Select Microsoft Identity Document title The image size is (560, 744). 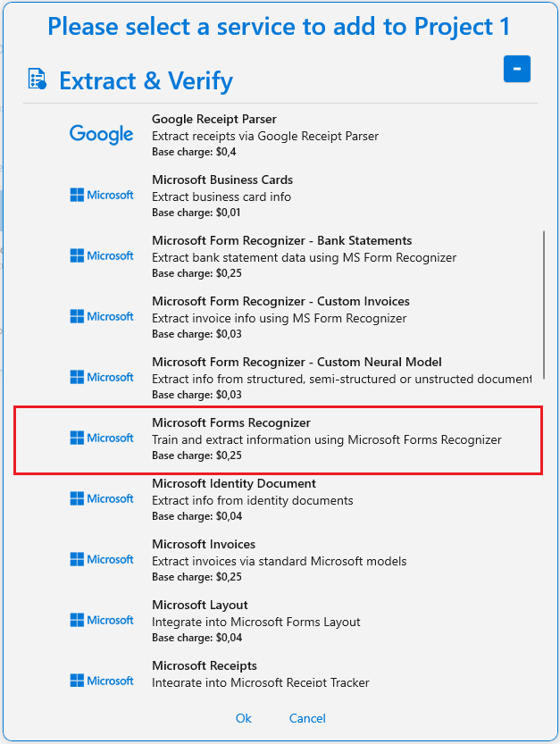[x=234, y=483]
